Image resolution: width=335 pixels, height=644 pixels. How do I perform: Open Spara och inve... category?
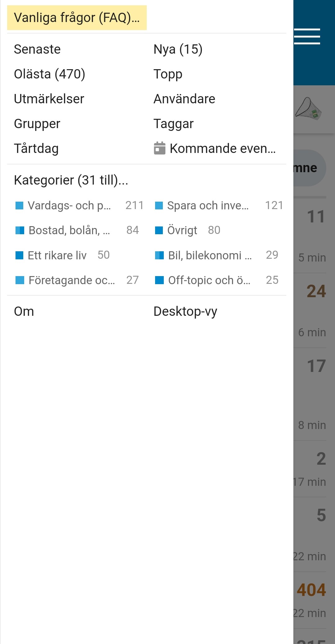coord(208,205)
